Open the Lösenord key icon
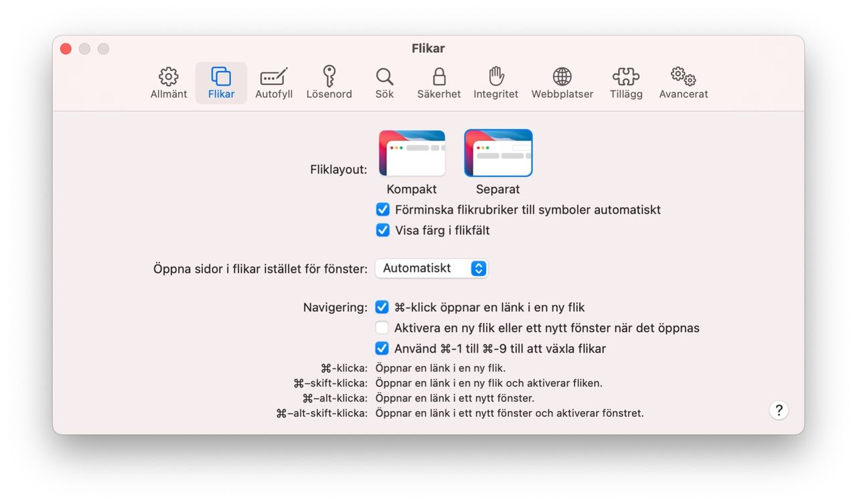The width and height of the screenshot is (857, 504). click(329, 83)
